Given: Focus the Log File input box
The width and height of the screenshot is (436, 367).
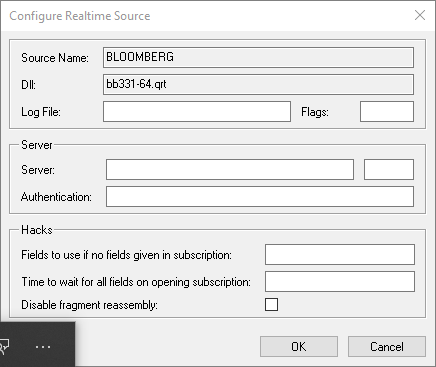Looking at the screenshot, I should [197, 111].
